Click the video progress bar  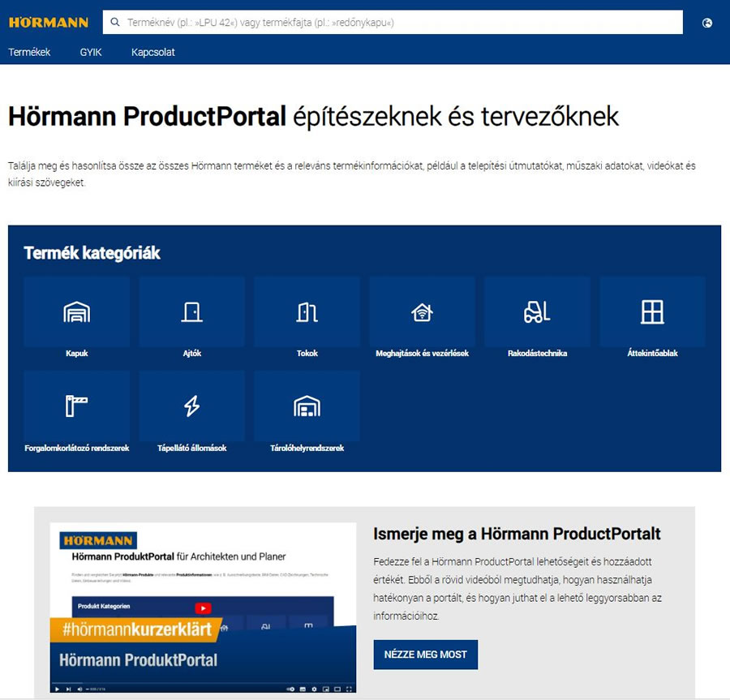(x=203, y=683)
